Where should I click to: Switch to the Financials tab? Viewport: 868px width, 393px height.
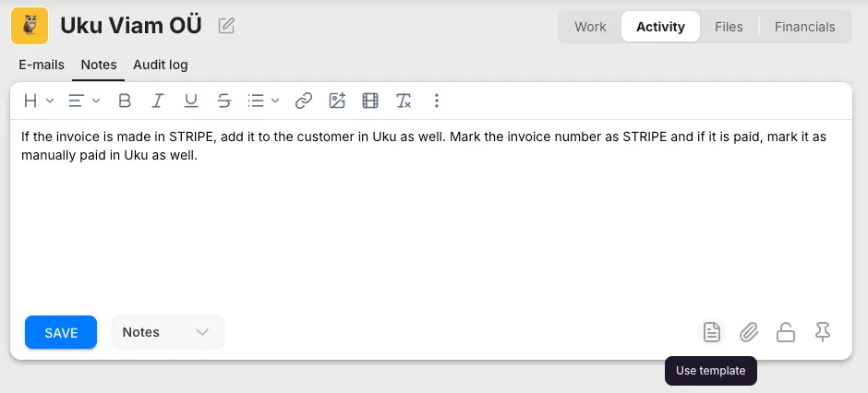804,27
